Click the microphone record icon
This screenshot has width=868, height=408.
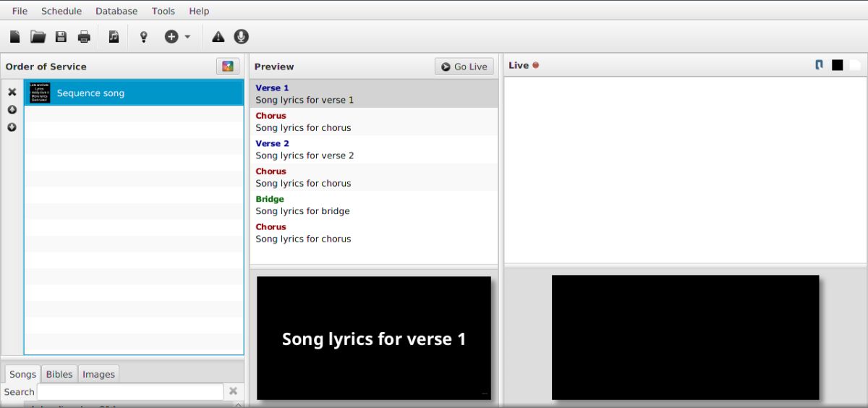241,37
